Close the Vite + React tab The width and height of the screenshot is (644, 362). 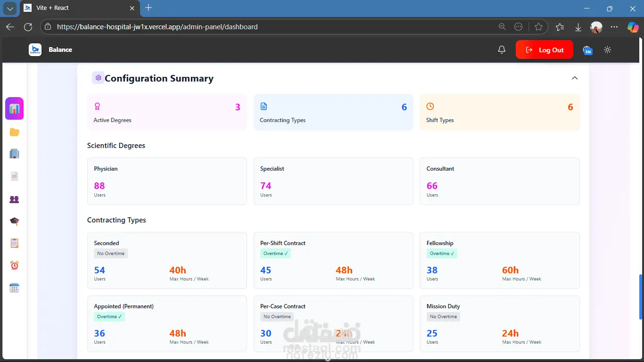(x=132, y=8)
